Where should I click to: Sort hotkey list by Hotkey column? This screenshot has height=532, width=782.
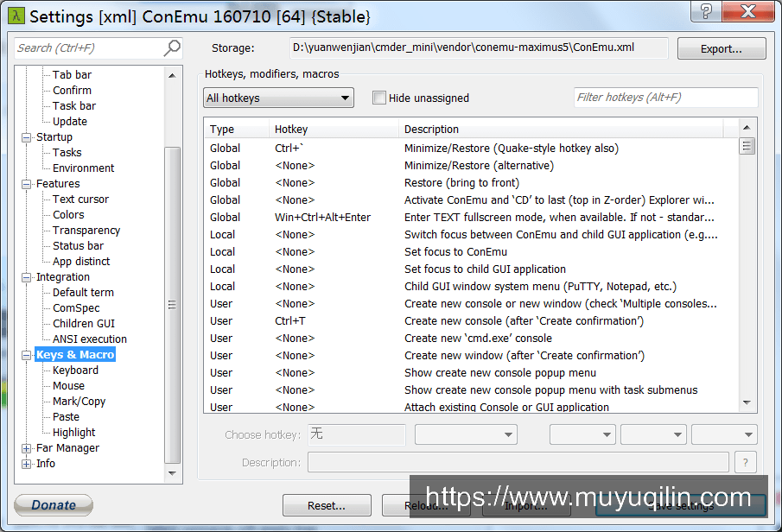334,130
